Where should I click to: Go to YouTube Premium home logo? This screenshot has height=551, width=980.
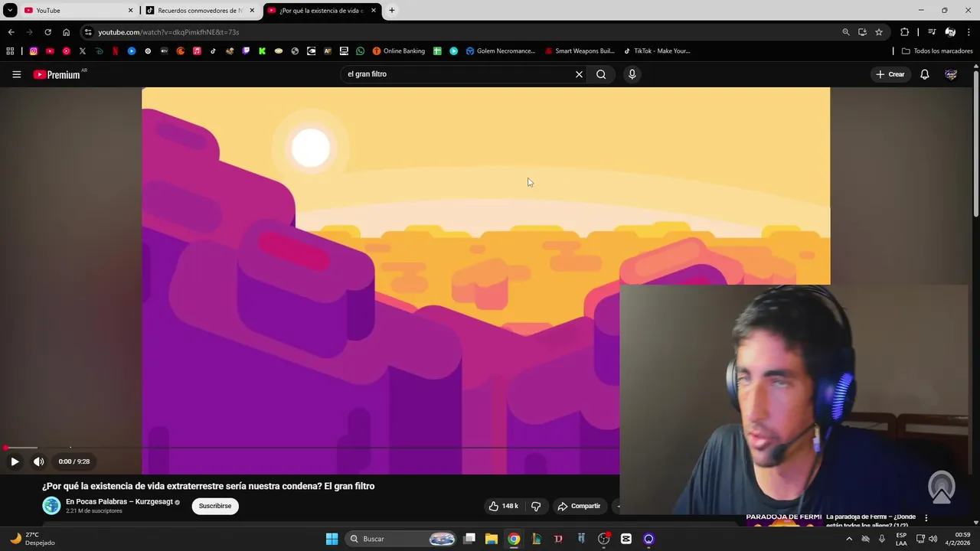[x=57, y=74]
